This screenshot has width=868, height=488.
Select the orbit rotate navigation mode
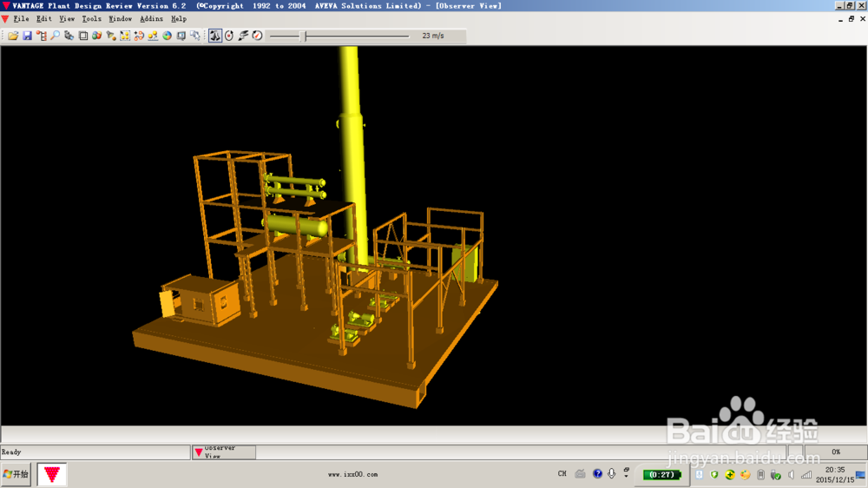point(229,36)
